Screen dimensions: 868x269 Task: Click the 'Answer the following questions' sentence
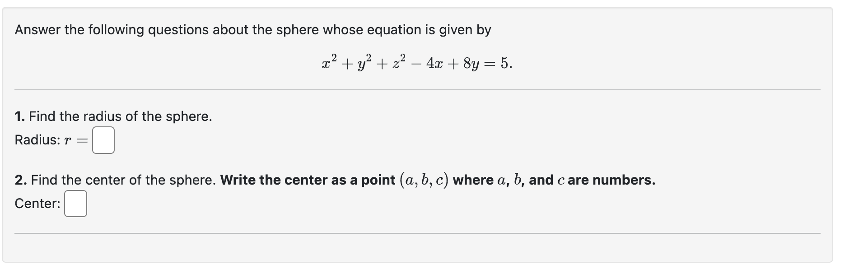pos(253,30)
